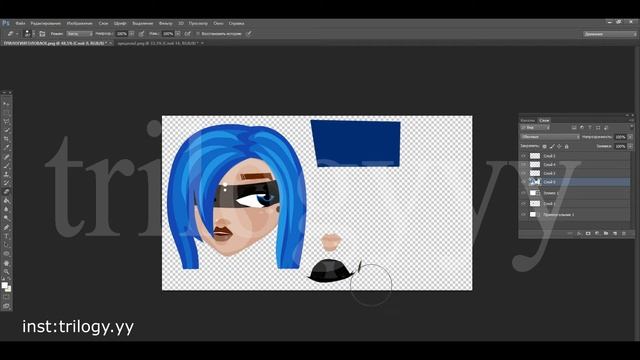Select the Healing Brush tool
The height and width of the screenshot is (360, 640).
[x=7, y=157]
